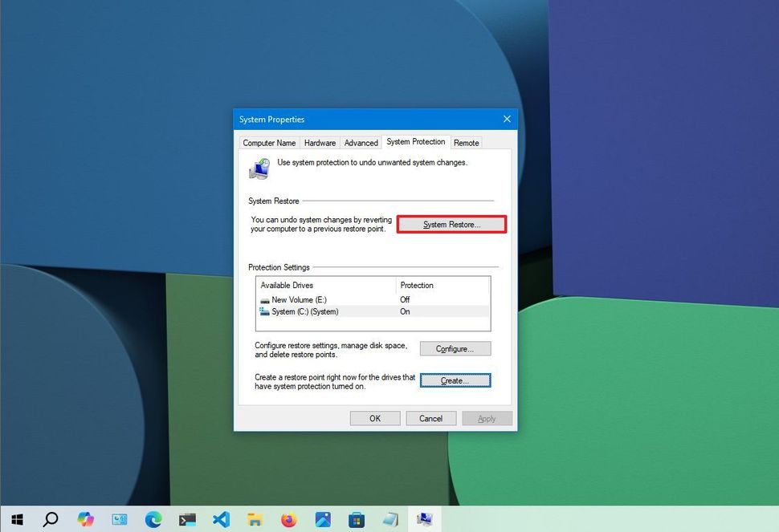Click Create to make a restore point

click(x=455, y=380)
